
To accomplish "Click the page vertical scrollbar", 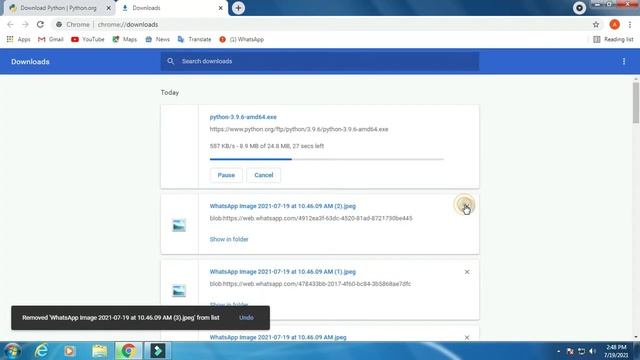I will [636, 103].
